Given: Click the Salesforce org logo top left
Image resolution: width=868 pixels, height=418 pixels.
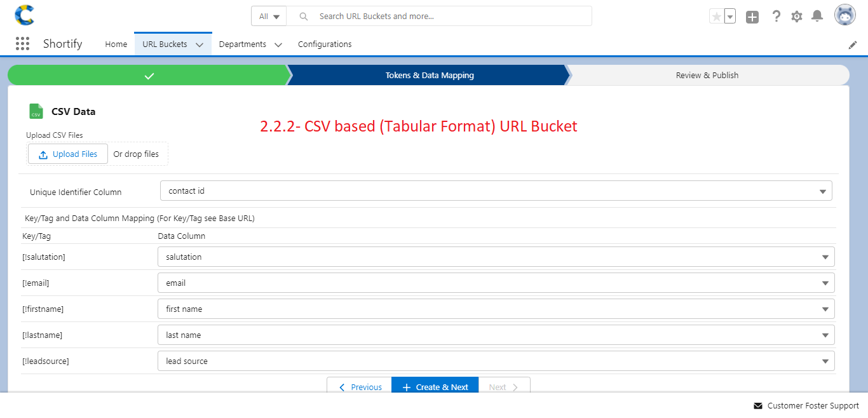Looking at the screenshot, I should tap(24, 14).
